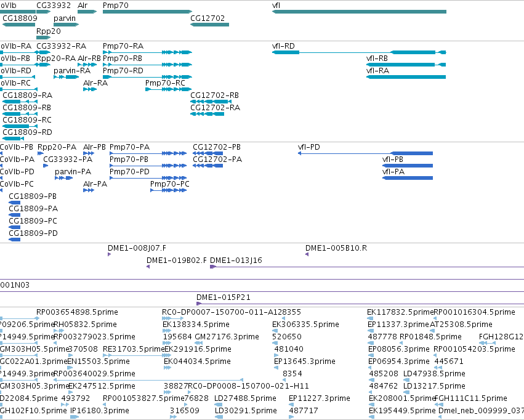Click the CG33932 gene label
This screenshot has width=524, height=420.
54,6
